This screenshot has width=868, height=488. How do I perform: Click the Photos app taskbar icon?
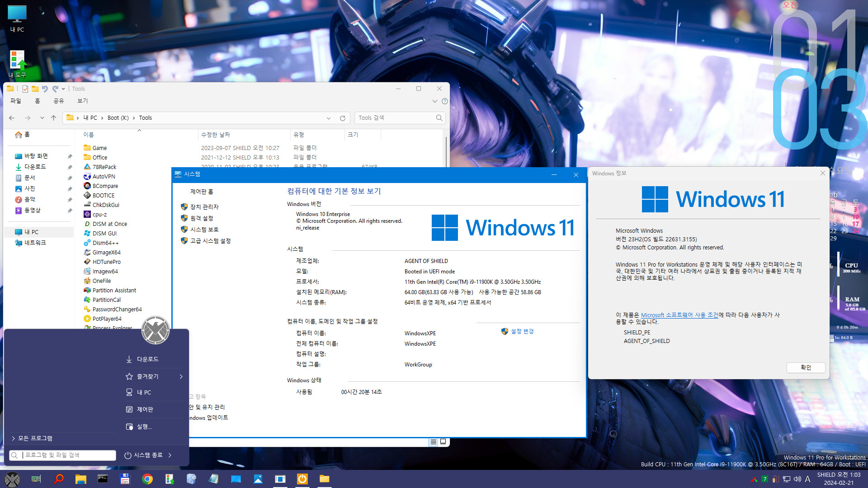coord(258,479)
